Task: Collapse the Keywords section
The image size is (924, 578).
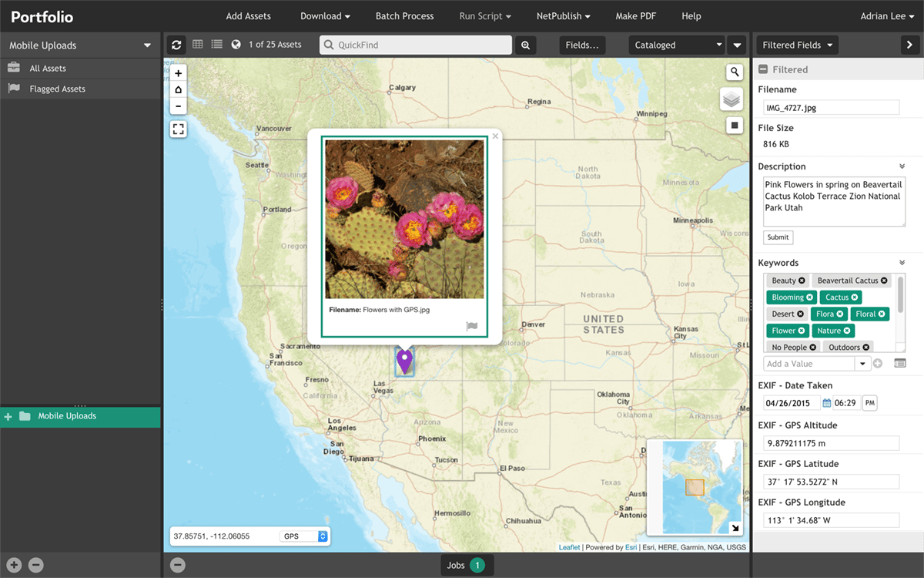Action: [902, 262]
